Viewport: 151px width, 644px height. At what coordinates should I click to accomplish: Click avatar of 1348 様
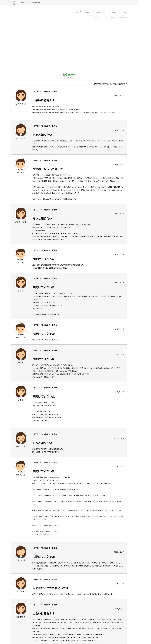coord(21,583)
